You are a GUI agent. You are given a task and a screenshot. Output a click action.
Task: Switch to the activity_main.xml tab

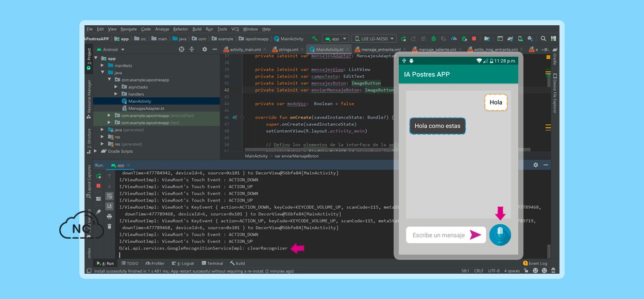click(x=245, y=49)
